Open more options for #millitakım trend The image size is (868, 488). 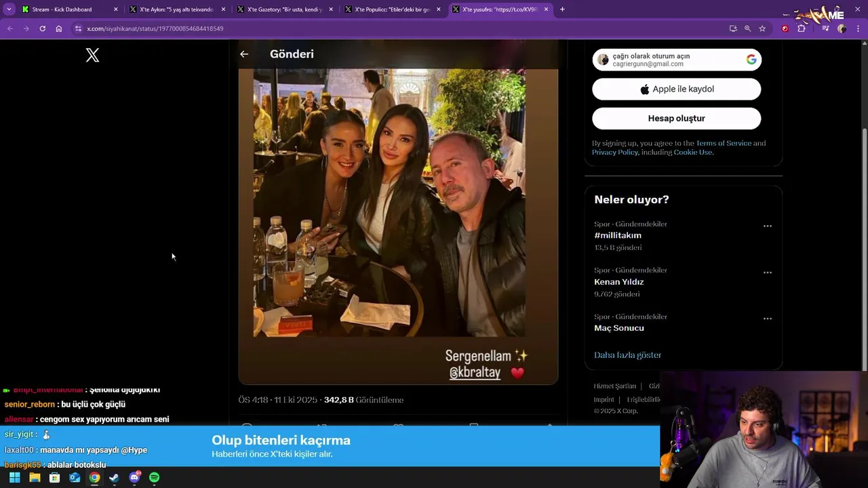click(768, 226)
